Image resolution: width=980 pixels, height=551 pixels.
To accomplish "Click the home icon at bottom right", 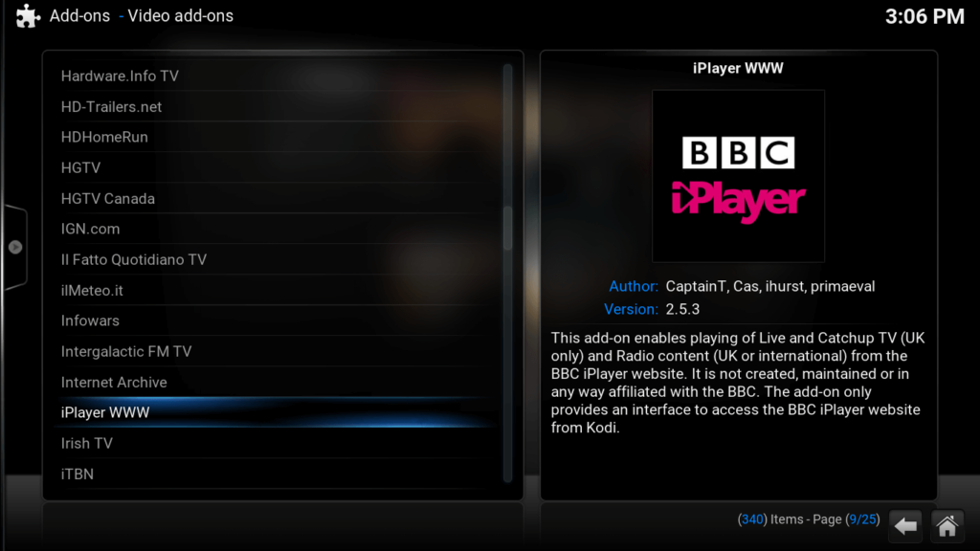I will (x=947, y=525).
